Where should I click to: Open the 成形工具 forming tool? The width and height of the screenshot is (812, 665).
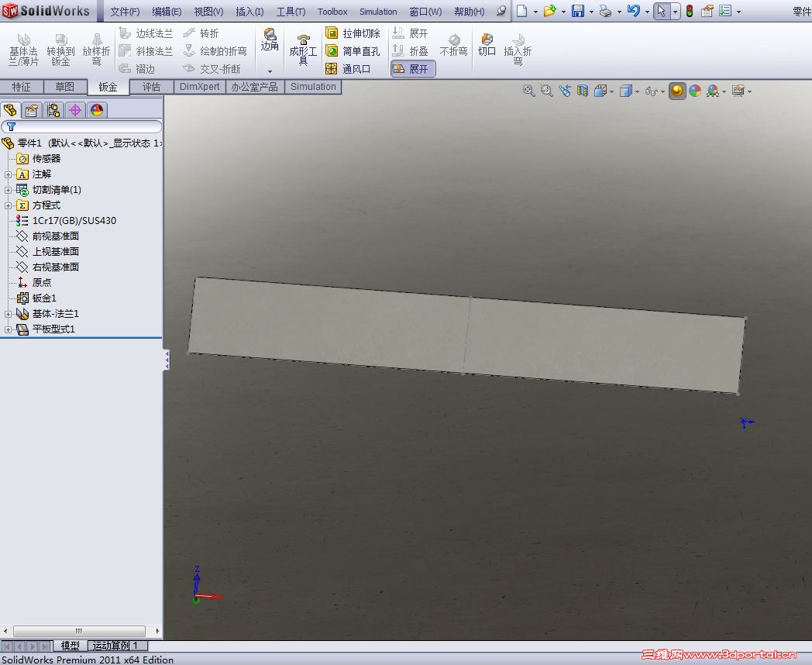pyautogui.click(x=303, y=50)
